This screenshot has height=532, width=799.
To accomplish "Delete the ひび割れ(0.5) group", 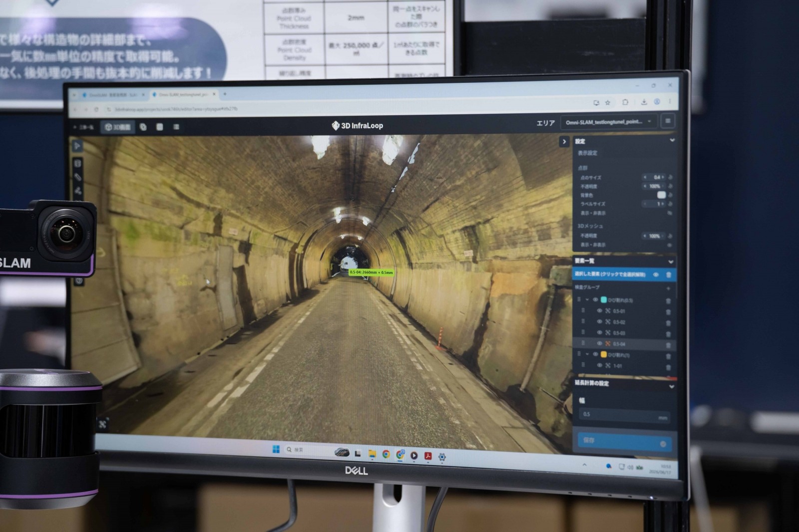I will [x=668, y=301].
